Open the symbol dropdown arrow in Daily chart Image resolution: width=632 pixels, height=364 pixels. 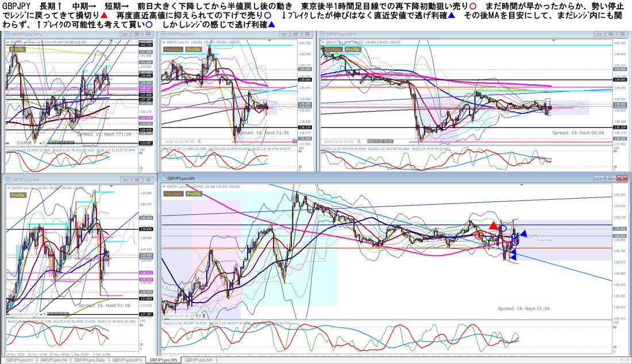coord(7,42)
